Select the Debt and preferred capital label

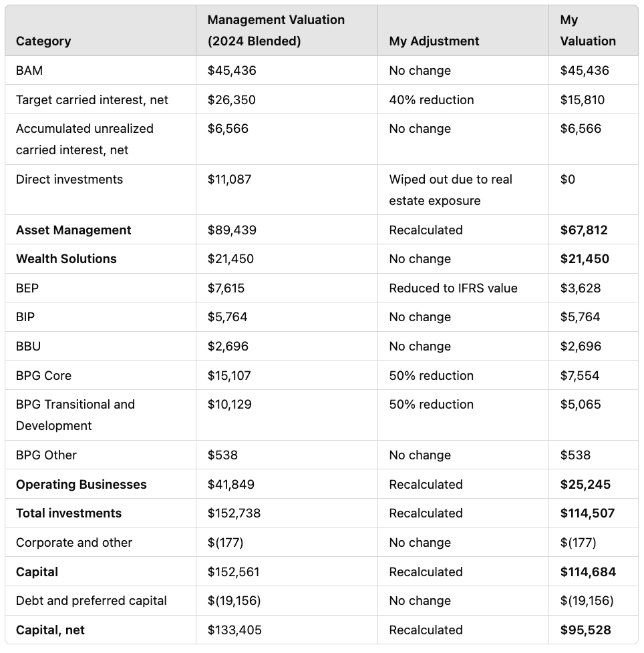(x=92, y=600)
